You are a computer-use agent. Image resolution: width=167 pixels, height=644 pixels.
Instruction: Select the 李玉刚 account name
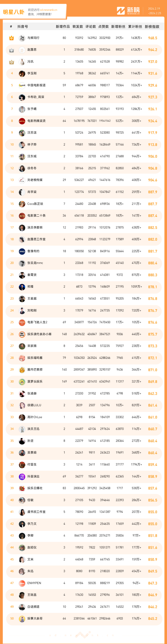(32, 73)
